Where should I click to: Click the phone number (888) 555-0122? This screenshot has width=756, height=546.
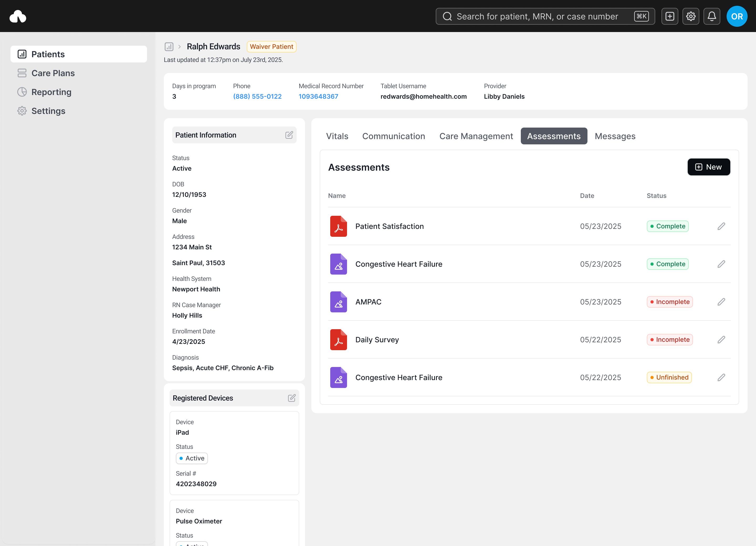tap(257, 96)
